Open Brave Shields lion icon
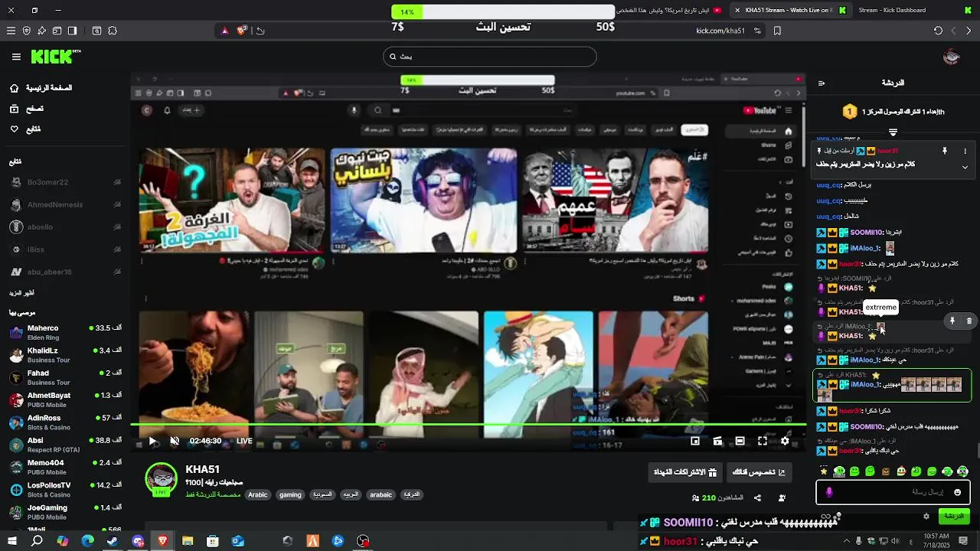The image size is (980, 551). [x=242, y=31]
